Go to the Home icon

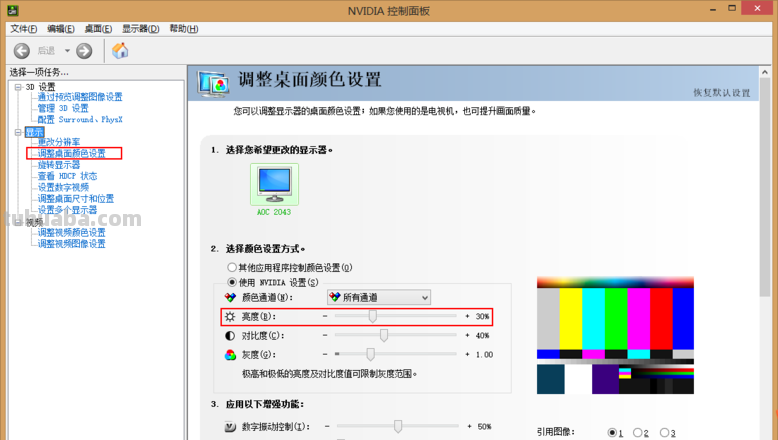[120, 51]
